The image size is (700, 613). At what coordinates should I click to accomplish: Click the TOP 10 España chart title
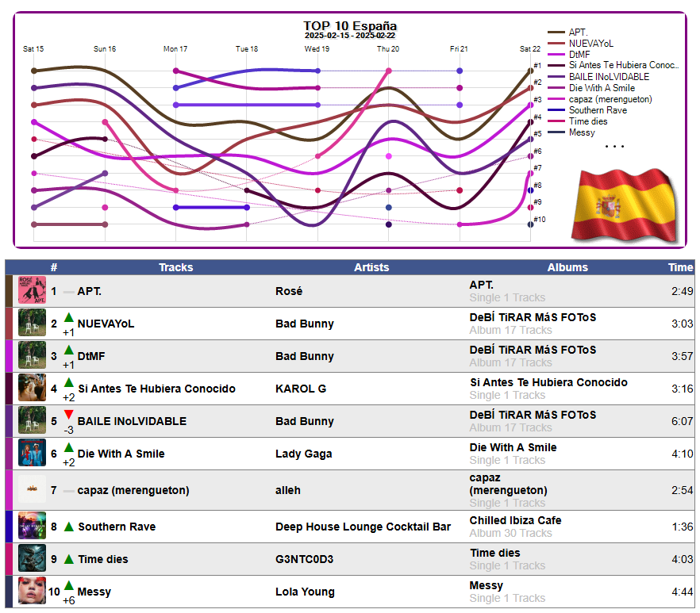[350, 26]
